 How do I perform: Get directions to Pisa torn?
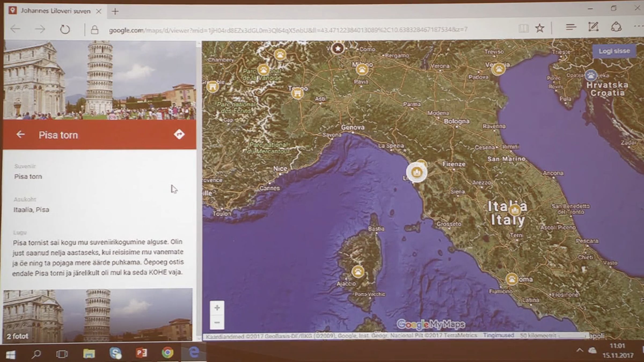click(x=179, y=134)
